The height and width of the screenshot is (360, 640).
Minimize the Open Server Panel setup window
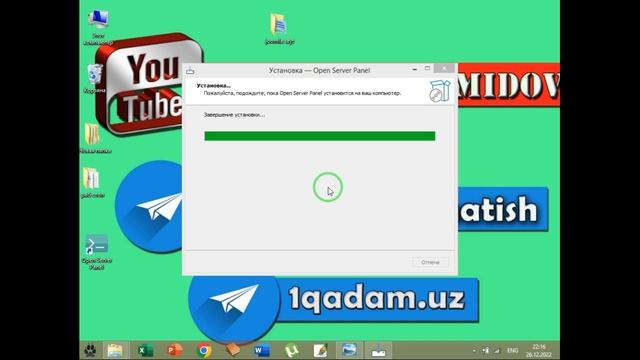coord(415,69)
